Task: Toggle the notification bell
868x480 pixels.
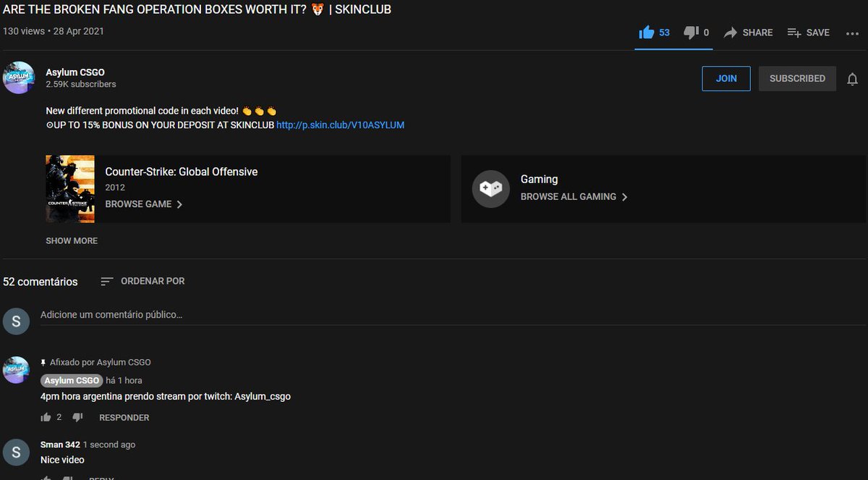Action: 852,79
